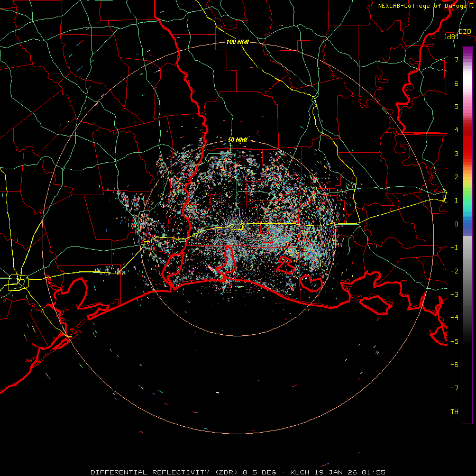476x476 pixels.
Task: Click the NEXLAB-College of DuPage credit text
Action: pyautogui.click(x=426, y=6)
